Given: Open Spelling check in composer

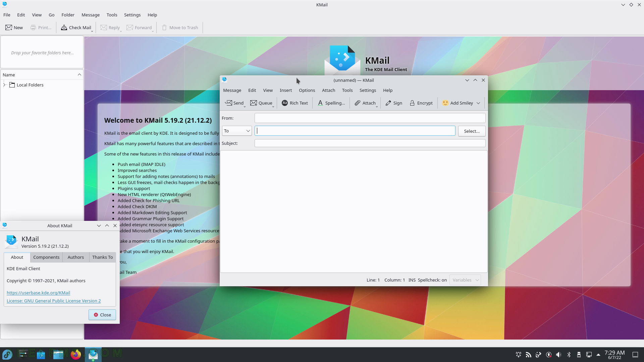Looking at the screenshot, I should pos(331,103).
